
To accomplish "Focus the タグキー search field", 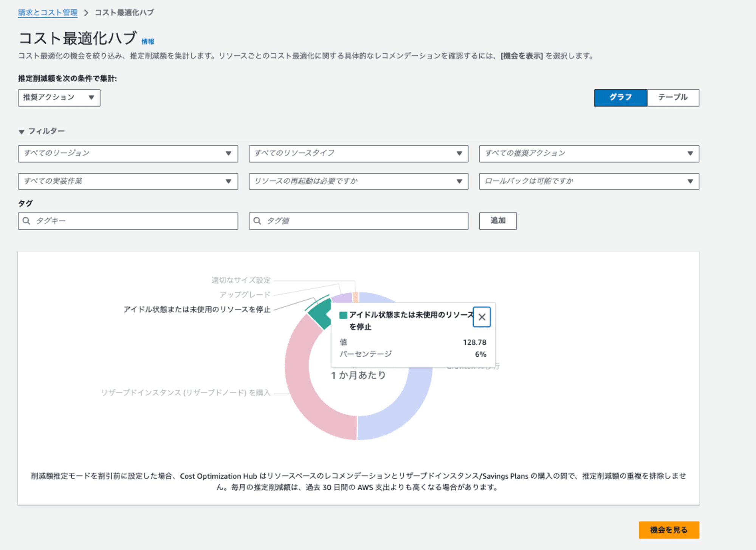I will (x=128, y=221).
